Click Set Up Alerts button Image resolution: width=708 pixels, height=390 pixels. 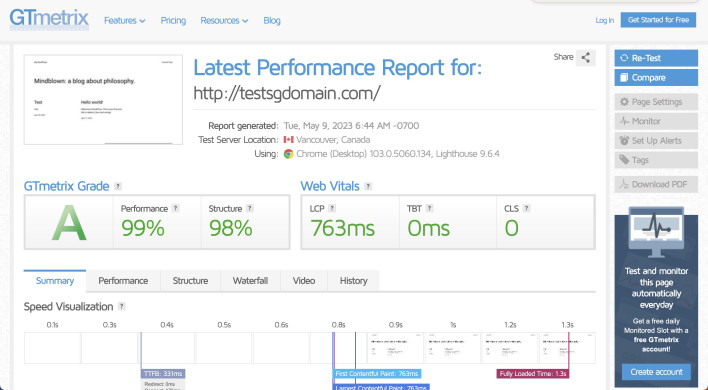656,141
